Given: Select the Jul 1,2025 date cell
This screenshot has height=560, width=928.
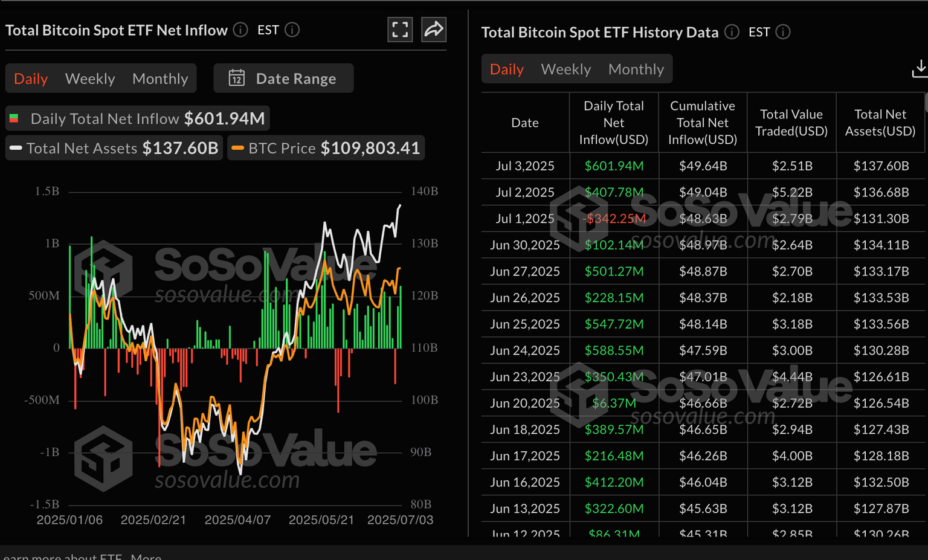Looking at the screenshot, I should pos(525,219).
